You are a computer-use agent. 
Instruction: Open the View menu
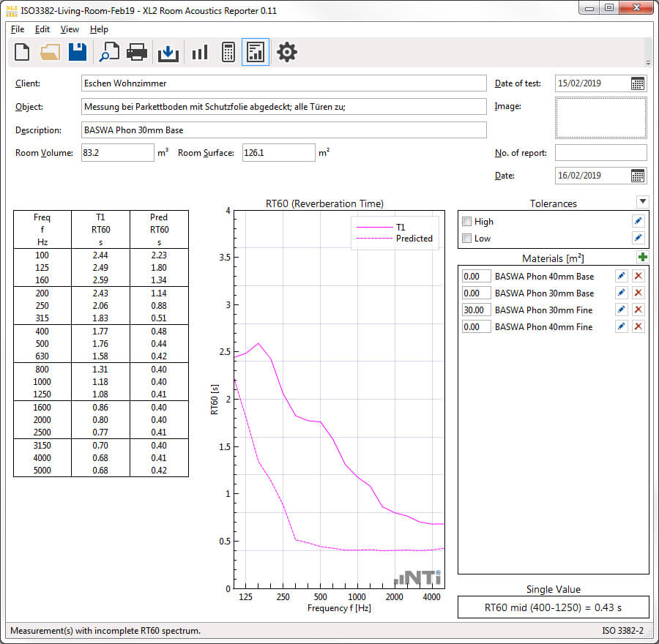70,29
